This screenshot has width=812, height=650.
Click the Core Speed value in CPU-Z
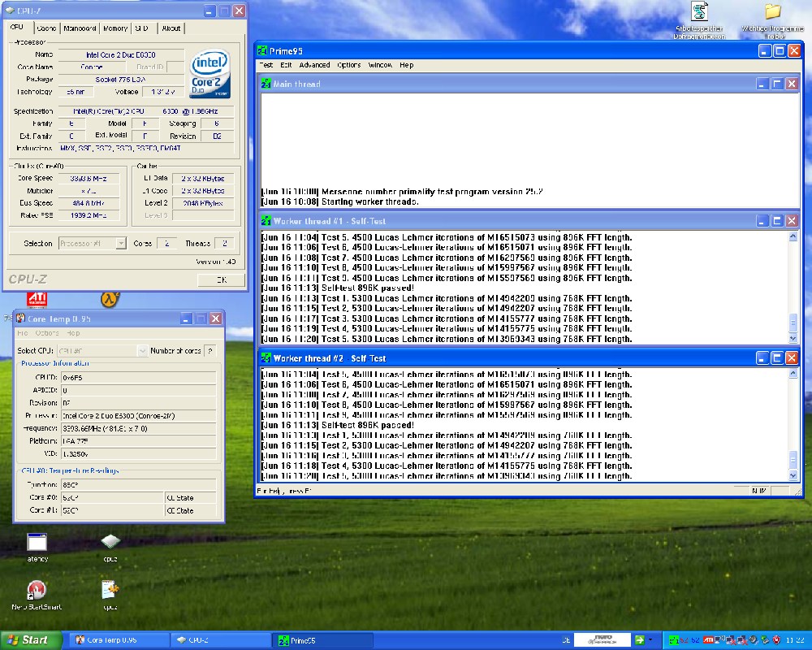click(x=89, y=178)
